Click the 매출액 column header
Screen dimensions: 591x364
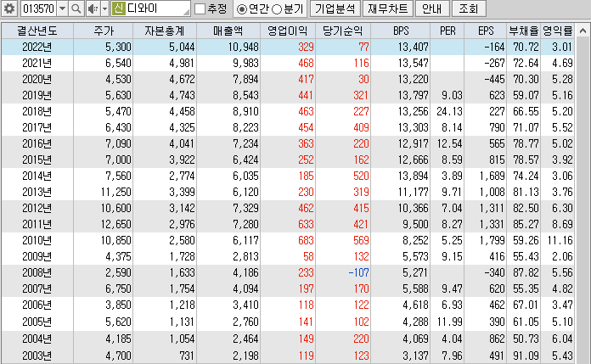(228, 31)
